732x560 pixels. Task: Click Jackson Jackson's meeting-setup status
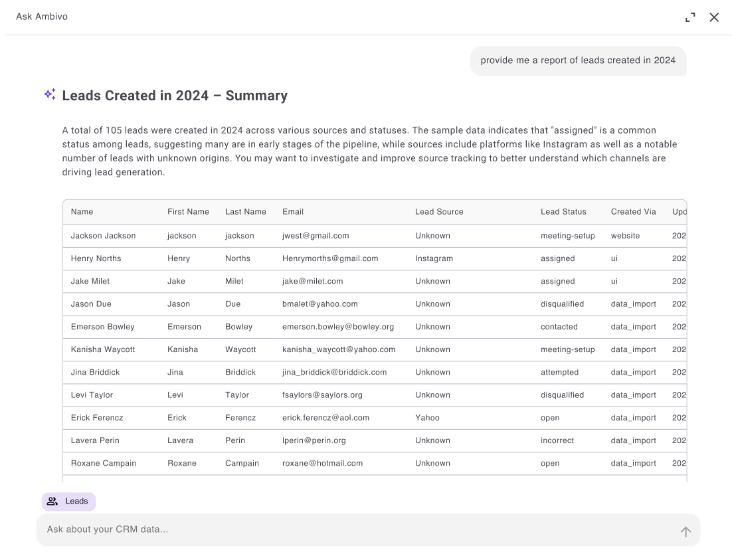click(568, 236)
